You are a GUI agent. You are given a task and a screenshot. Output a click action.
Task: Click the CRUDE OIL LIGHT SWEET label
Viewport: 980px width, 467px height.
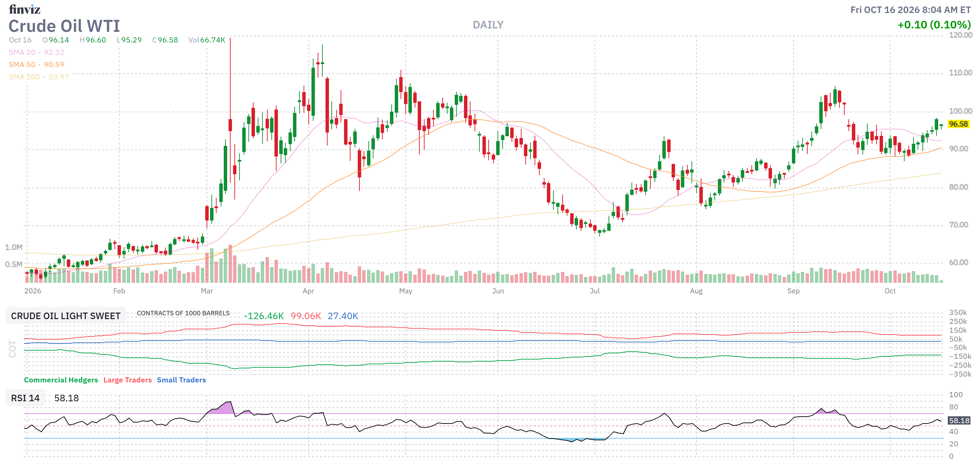pyautogui.click(x=65, y=316)
